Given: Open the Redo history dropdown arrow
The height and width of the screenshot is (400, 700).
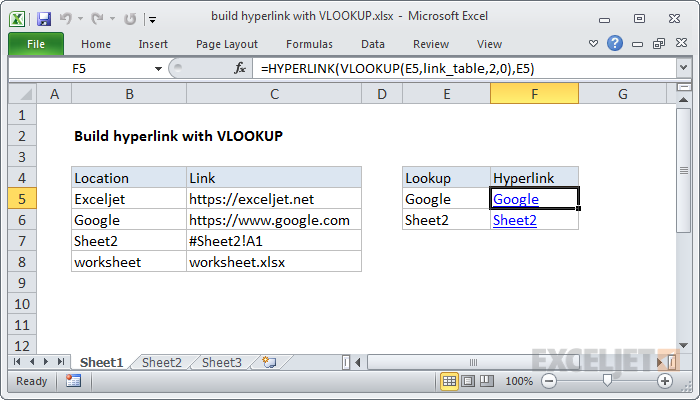Looking at the screenshot, I should 112,19.
